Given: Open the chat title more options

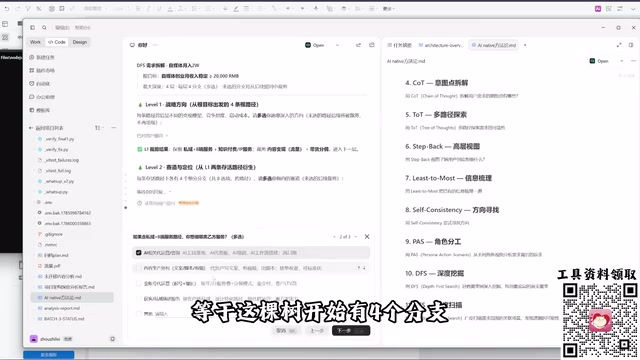Looking at the screenshot, I should pyautogui.click(x=155, y=45).
